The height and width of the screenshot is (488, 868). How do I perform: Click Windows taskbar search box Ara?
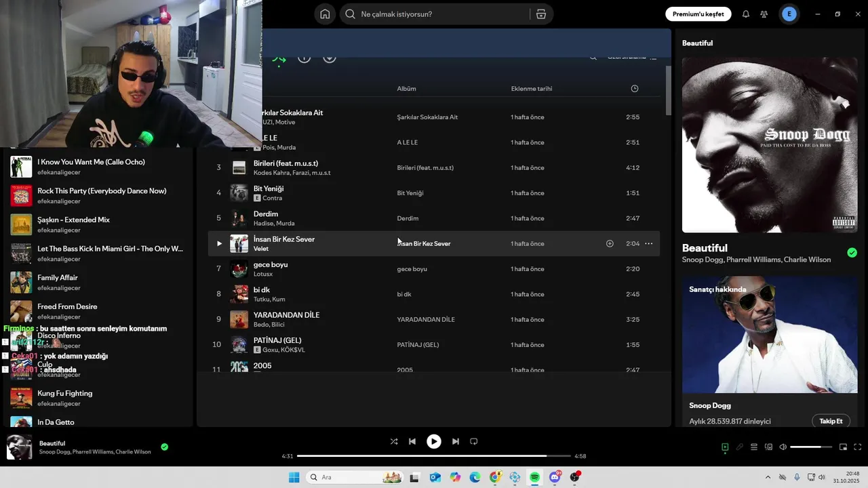coord(353,477)
